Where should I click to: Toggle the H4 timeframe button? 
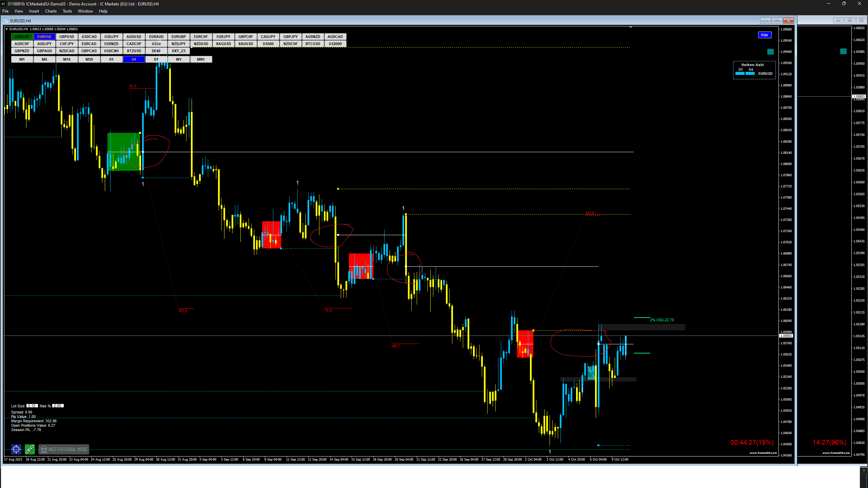coord(134,59)
